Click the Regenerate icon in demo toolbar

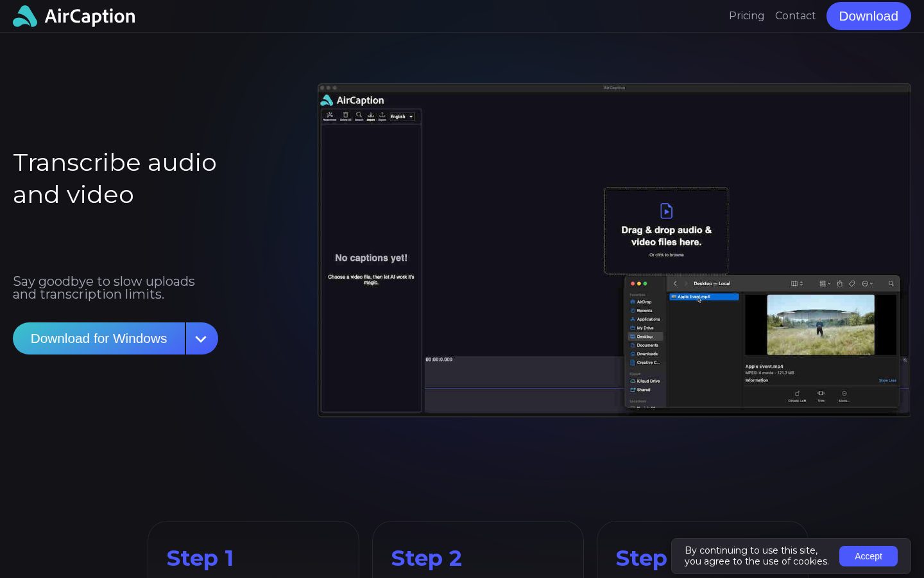tap(329, 116)
